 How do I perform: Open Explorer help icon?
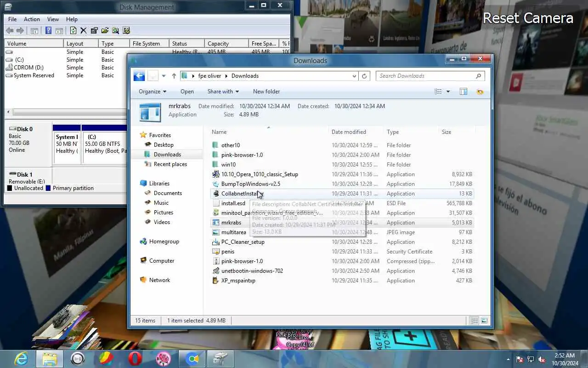click(480, 92)
